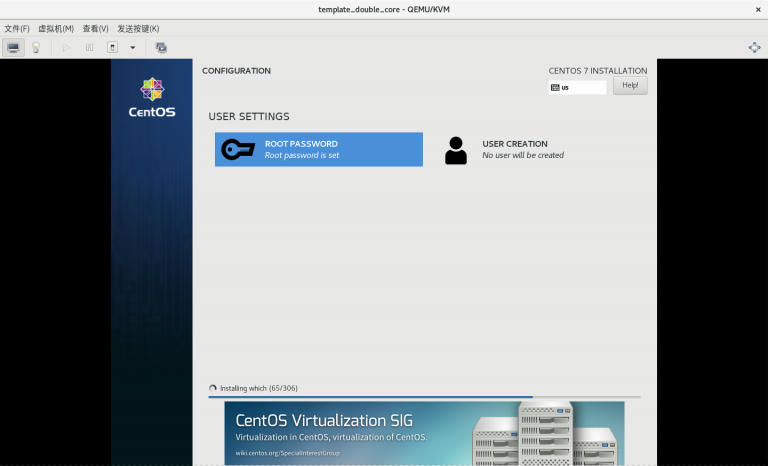Click the 'CONFIGURATION' title text
This screenshot has height=466, width=768.
click(x=236, y=71)
